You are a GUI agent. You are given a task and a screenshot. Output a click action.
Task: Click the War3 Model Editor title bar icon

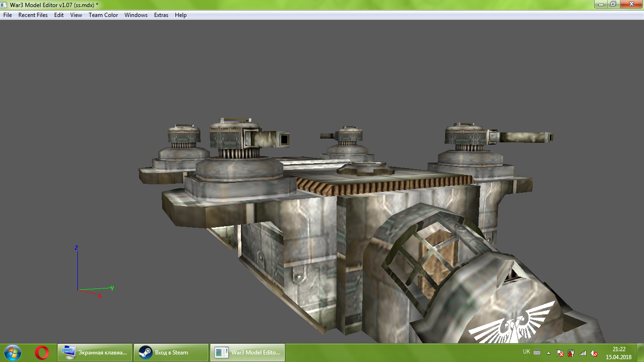[4, 5]
